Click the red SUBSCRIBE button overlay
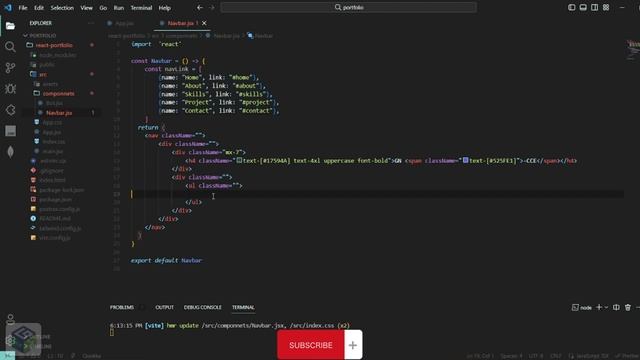This screenshot has width=640, height=360. [x=311, y=345]
